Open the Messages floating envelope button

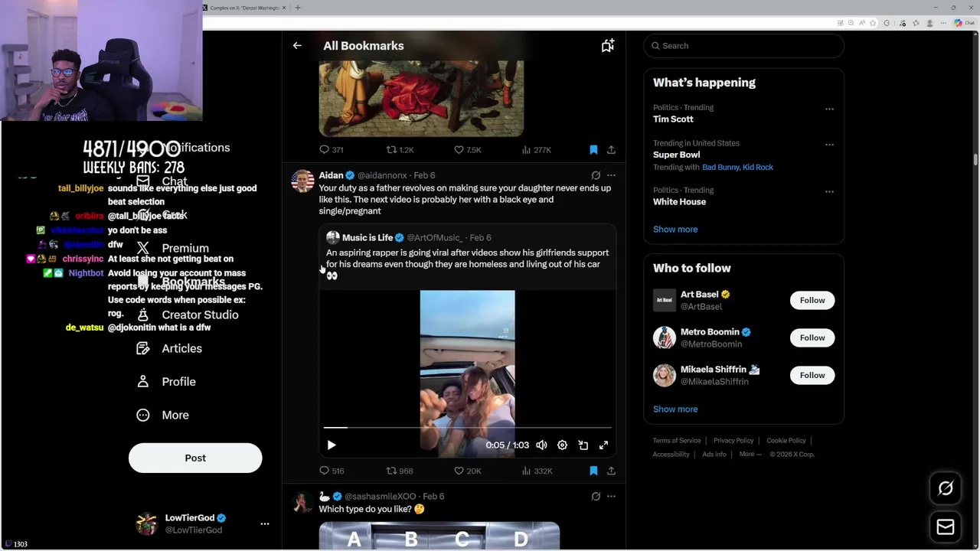point(946,527)
